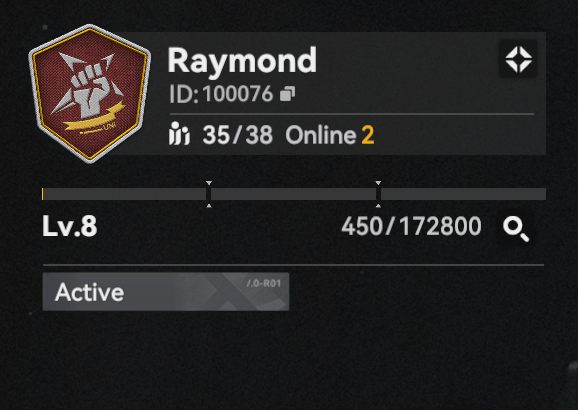Click the four-point diamond icon beside Raymond
The image size is (578, 410).
pos(518,59)
